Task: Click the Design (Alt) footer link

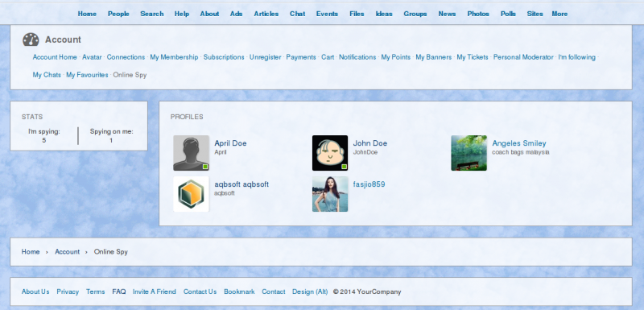Action: (x=310, y=292)
